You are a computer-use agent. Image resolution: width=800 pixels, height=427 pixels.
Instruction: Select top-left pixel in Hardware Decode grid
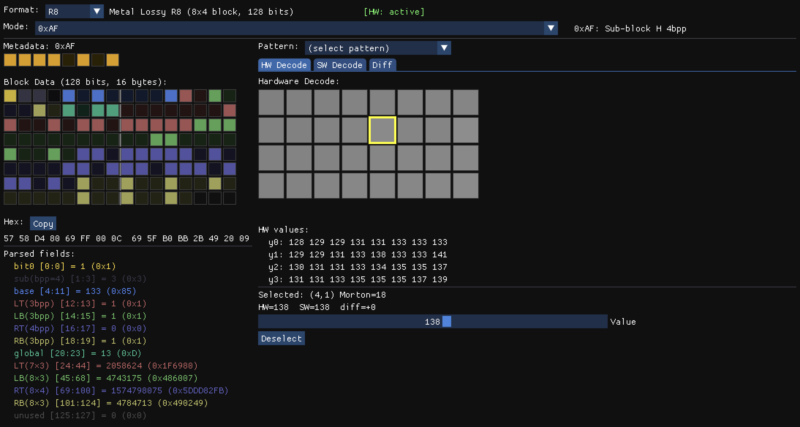[270, 102]
